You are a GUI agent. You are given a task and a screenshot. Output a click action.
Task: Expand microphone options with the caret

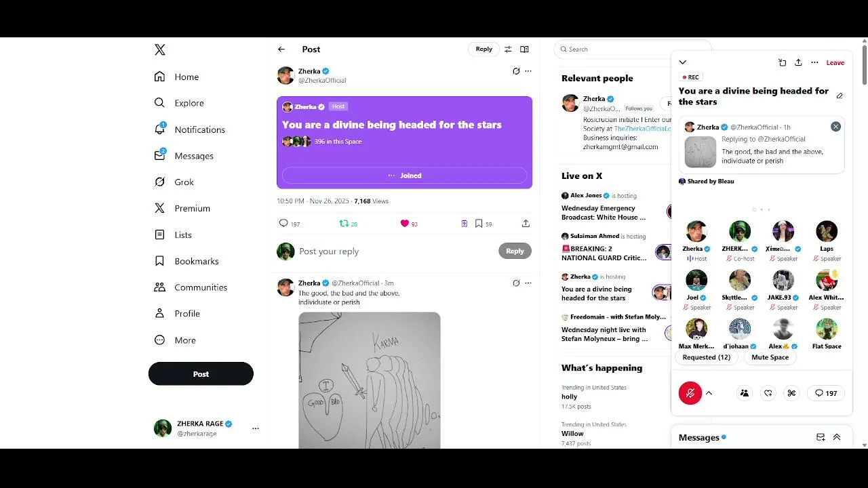[x=709, y=393]
